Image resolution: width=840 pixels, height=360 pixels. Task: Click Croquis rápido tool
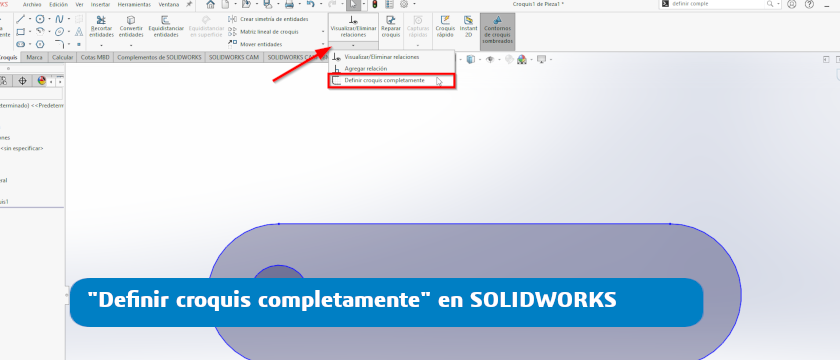pos(445,27)
